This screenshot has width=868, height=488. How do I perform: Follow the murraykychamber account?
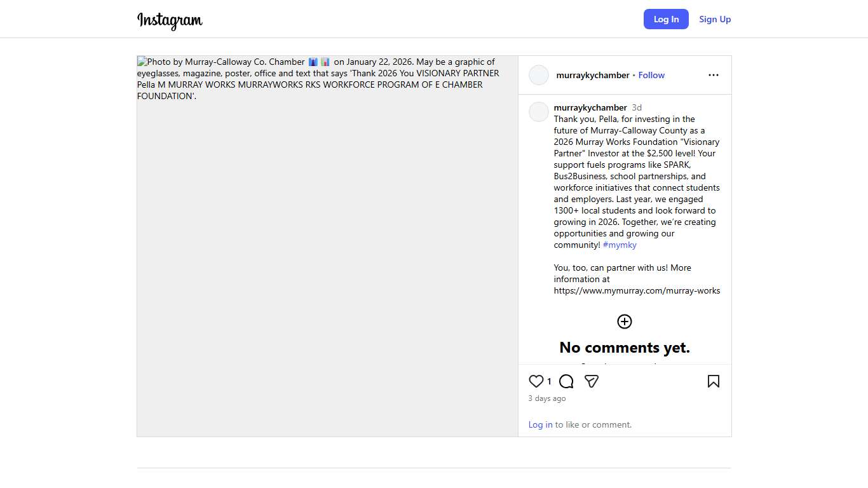(651, 75)
